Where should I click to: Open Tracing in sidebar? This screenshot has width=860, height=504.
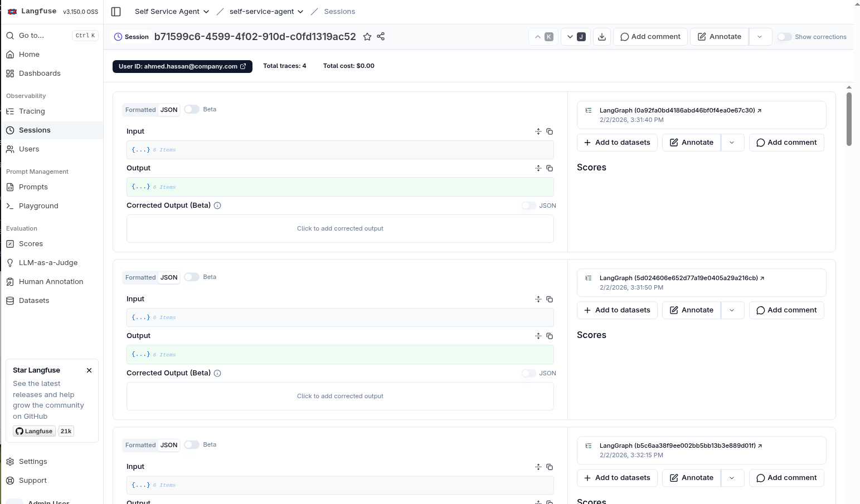52,111
